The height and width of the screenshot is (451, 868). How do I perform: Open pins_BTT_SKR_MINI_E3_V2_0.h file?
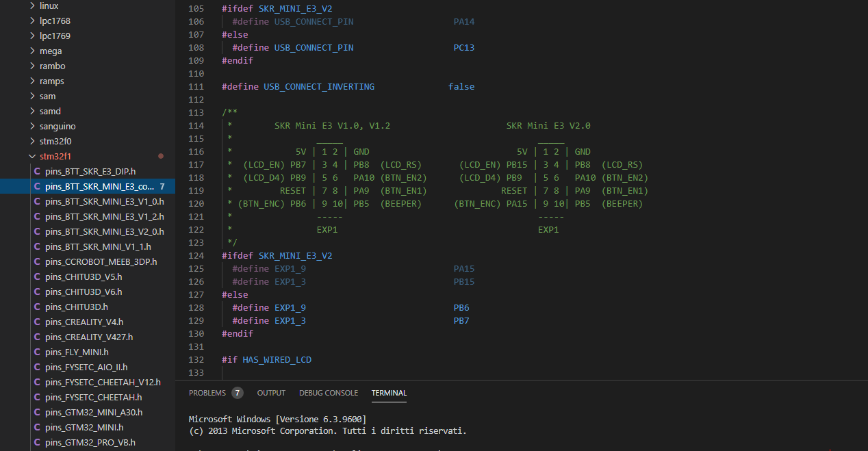pos(104,231)
